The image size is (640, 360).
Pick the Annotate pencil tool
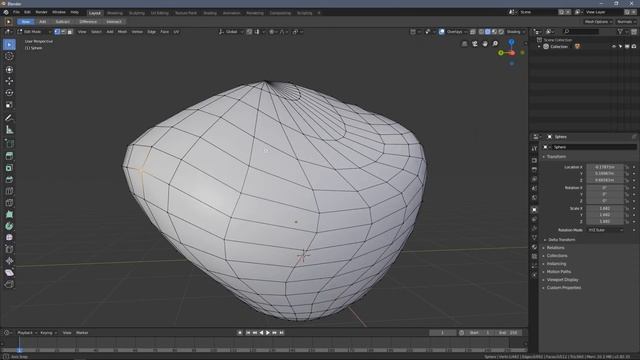tap(9, 118)
